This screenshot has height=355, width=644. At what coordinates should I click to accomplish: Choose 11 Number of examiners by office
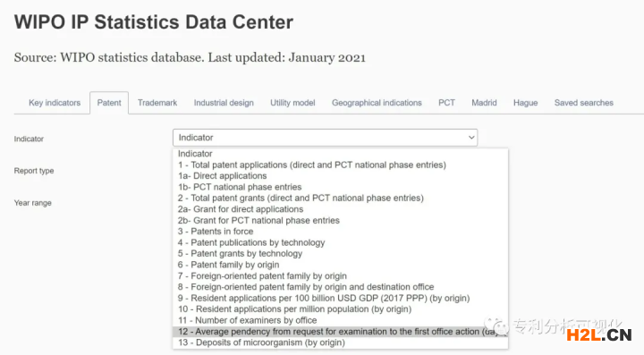tap(340, 320)
